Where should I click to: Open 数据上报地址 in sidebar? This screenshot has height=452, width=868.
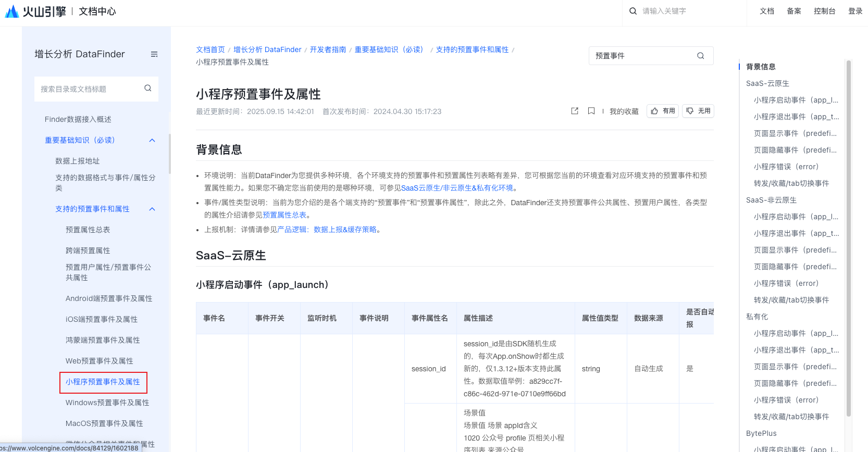point(78,161)
